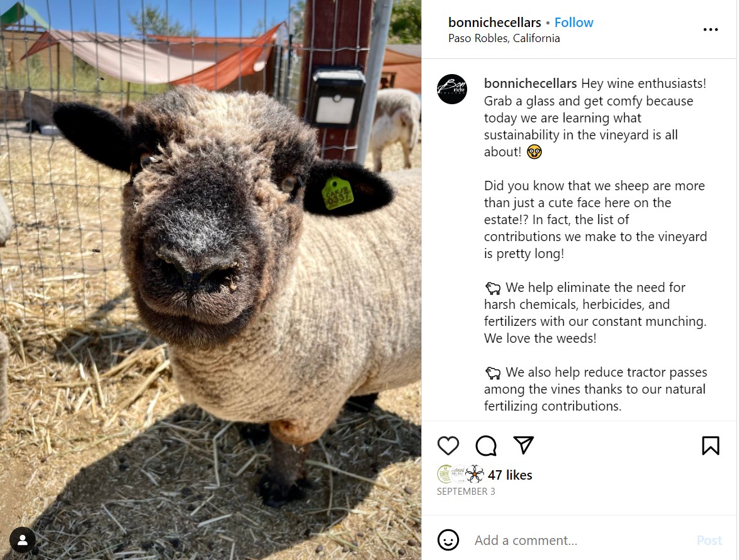The image size is (739, 560).
Task: Share post using paper plane icon
Action: (523, 445)
